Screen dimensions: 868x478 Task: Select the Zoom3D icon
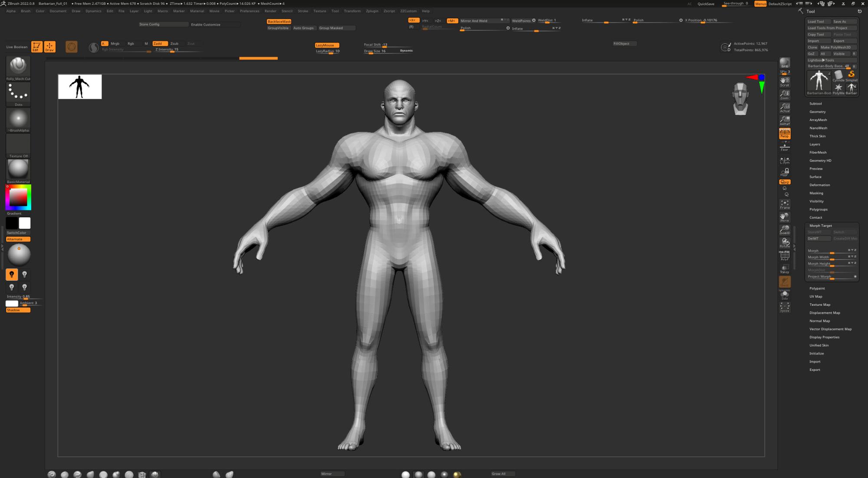tap(785, 230)
